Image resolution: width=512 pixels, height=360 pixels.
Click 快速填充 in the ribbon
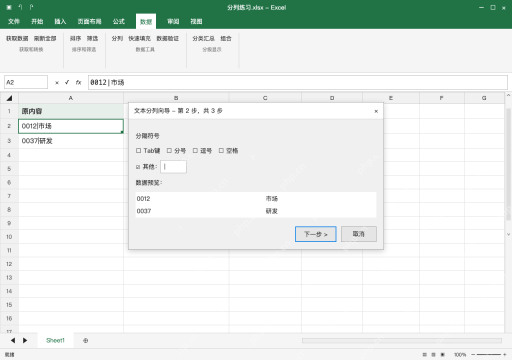(140, 39)
